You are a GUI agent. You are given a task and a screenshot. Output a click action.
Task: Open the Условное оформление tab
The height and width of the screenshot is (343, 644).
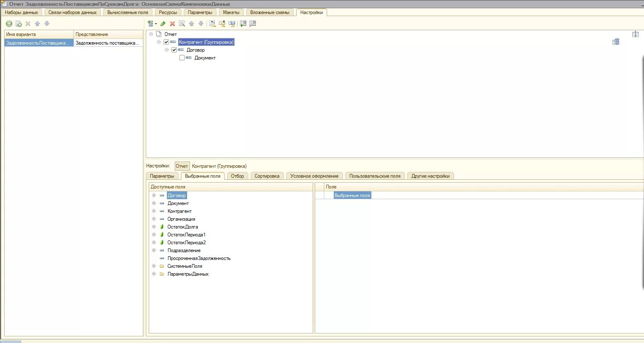pos(314,176)
